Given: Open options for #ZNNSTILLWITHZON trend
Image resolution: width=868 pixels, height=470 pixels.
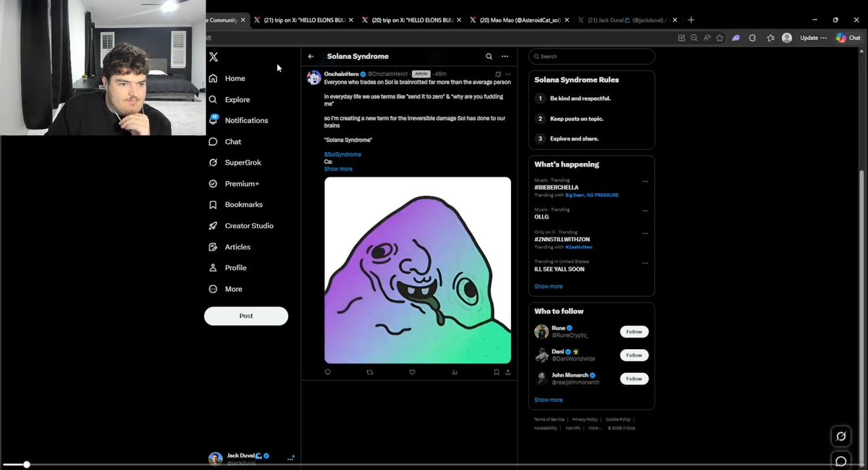Looking at the screenshot, I should click(645, 234).
